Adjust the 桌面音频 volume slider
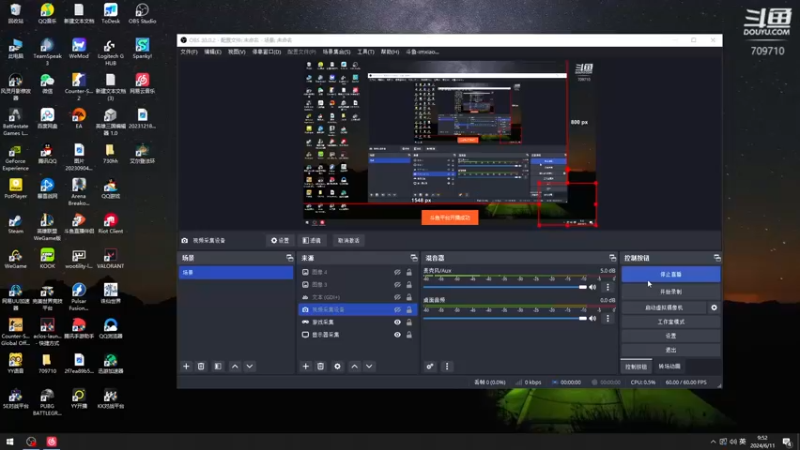 (x=505, y=318)
